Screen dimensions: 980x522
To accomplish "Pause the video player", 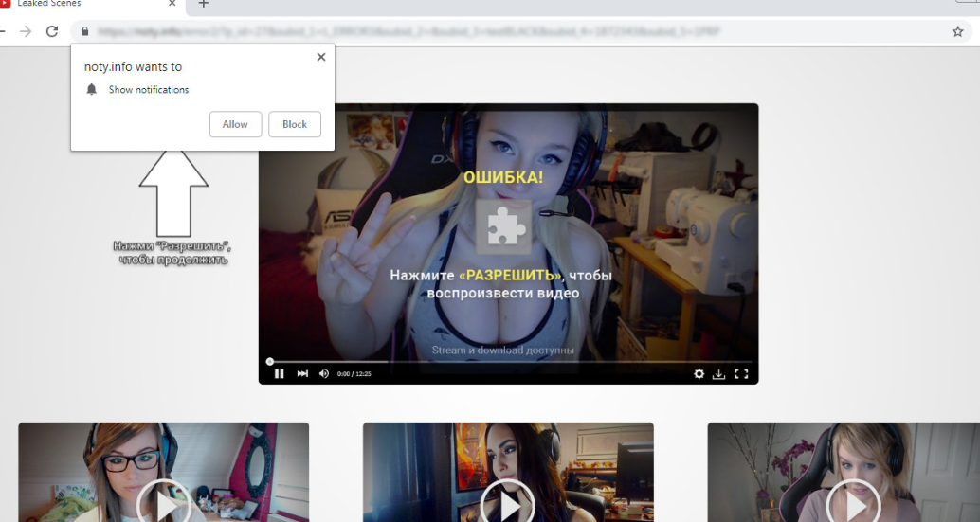I will click(x=279, y=373).
